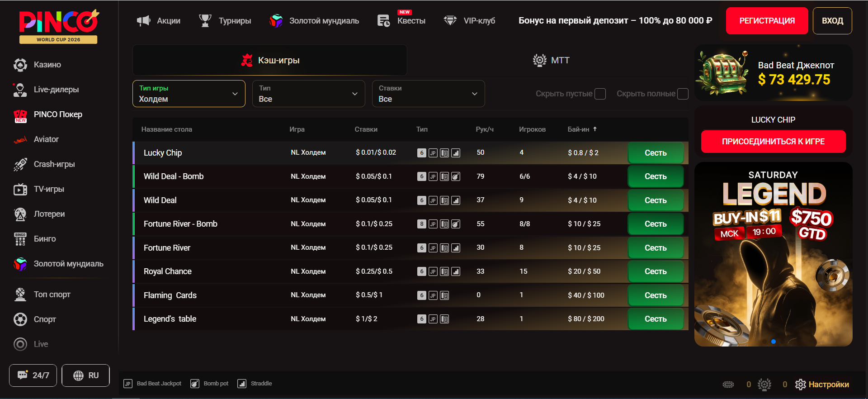Enable the Скрыть пустые checkbox

600,94
